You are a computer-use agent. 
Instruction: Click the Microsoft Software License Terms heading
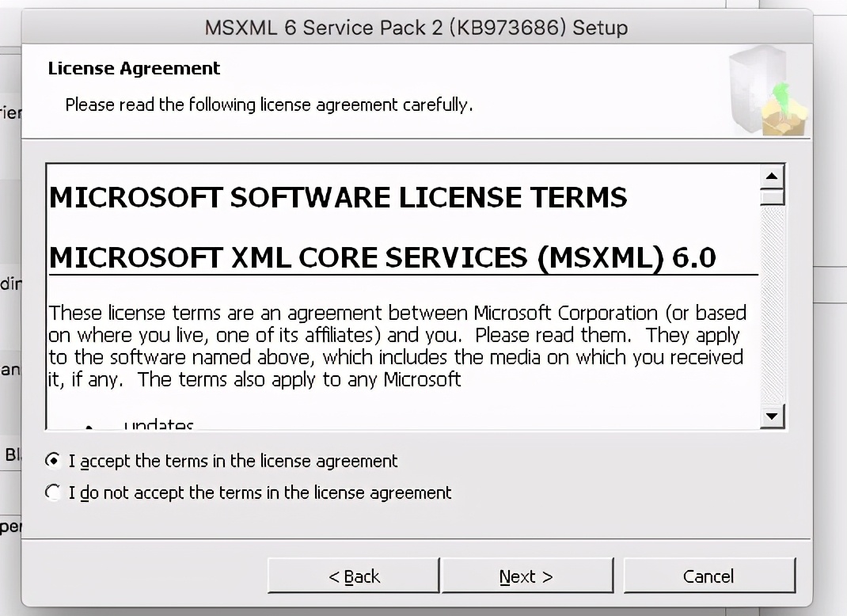[338, 197]
